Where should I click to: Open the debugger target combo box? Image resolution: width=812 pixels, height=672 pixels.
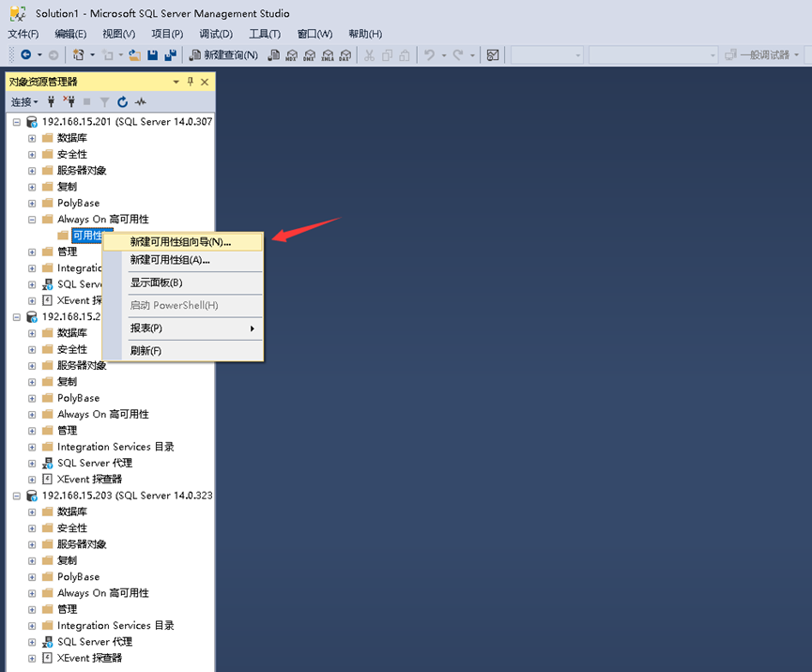click(764, 54)
